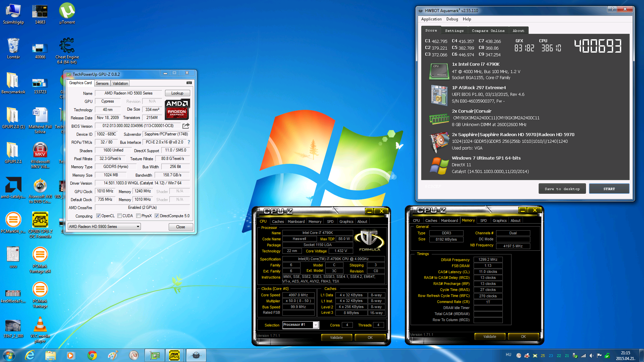Viewport: 644px width, 362px height.
Task: Open the Bencsmarkok folder
Action: pyautogui.click(x=13, y=83)
